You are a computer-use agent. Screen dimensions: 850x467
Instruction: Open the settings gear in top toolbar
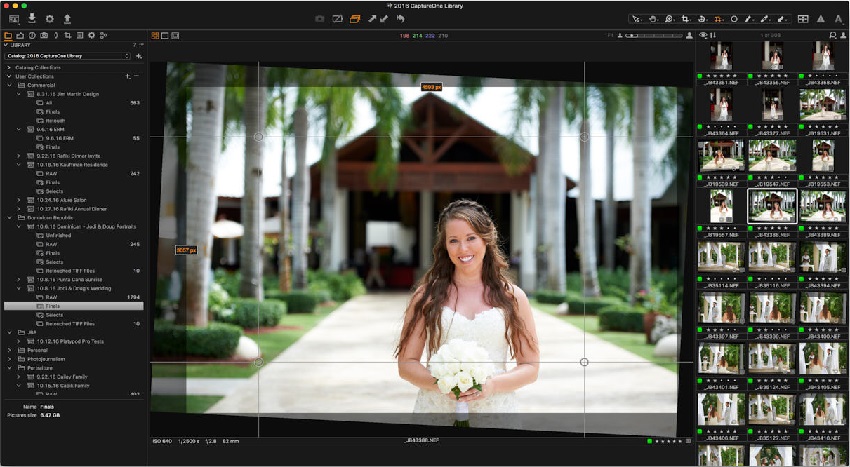(49, 18)
